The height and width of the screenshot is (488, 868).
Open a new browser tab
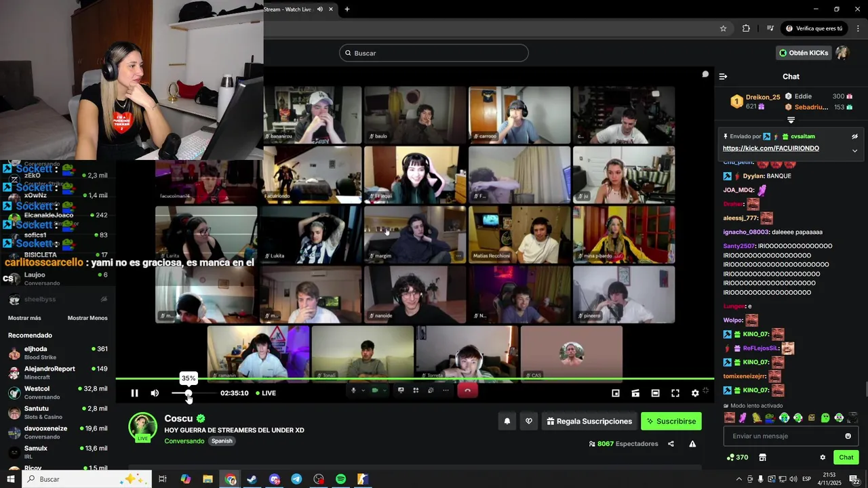click(347, 9)
